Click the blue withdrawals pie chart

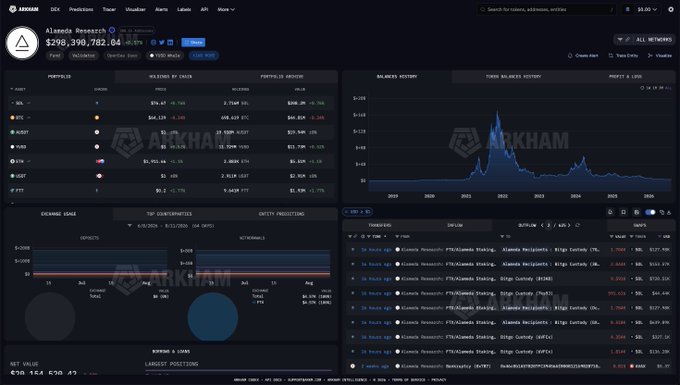[212, 317]
